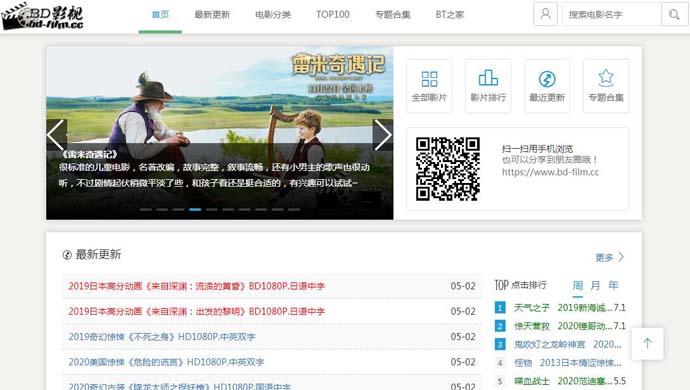Click the search magnifier icon
Screen dimensions: 690x390
tap(674, 15)
